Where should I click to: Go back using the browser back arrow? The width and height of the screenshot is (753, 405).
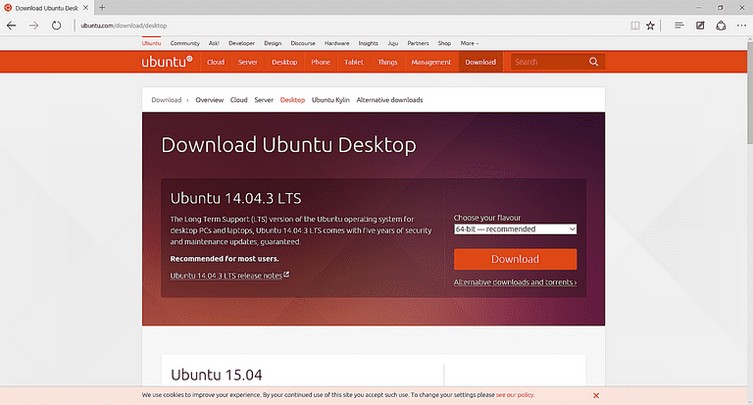(12, 25)
